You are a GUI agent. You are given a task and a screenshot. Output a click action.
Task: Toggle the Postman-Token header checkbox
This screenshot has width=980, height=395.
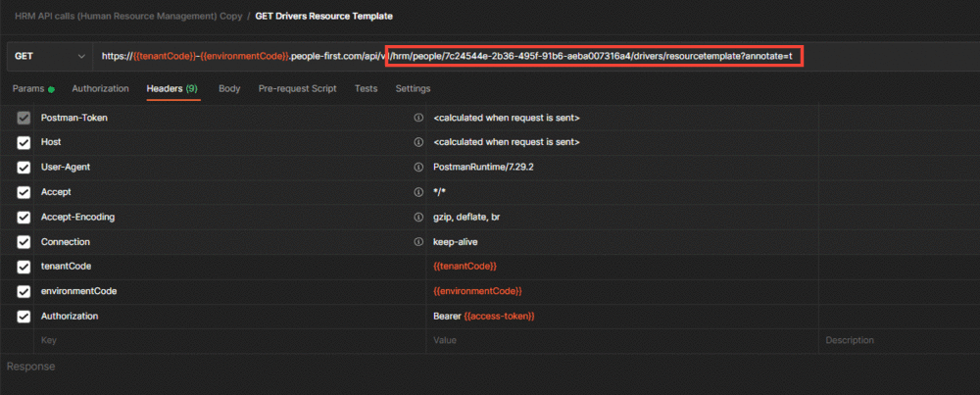[24, 118]
